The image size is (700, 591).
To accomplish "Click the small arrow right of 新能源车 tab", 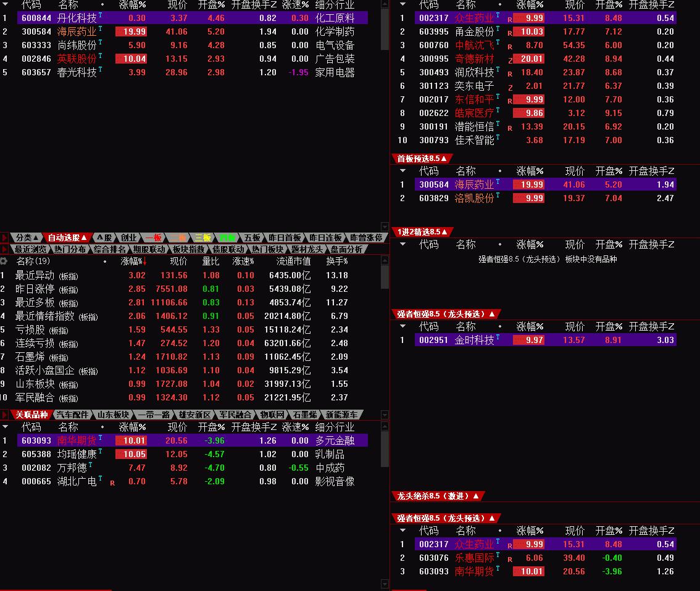I will 385,415.
